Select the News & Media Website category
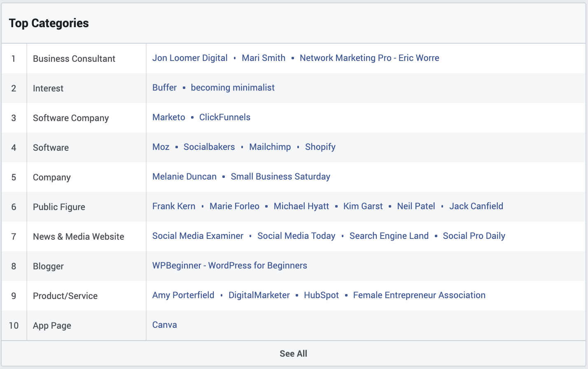588x369 pixels. coord(79,237)
